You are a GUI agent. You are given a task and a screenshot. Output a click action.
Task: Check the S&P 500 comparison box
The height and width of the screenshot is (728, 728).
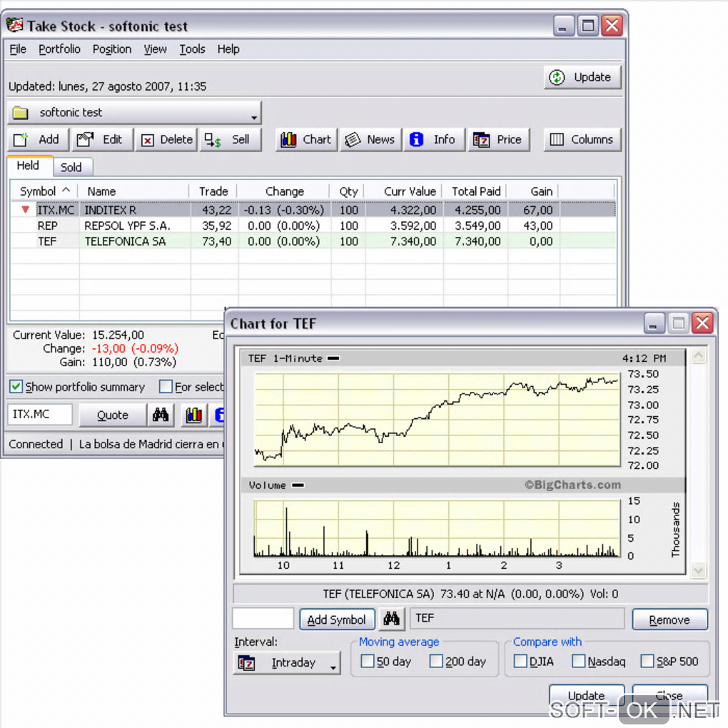[x=647, y=661]
